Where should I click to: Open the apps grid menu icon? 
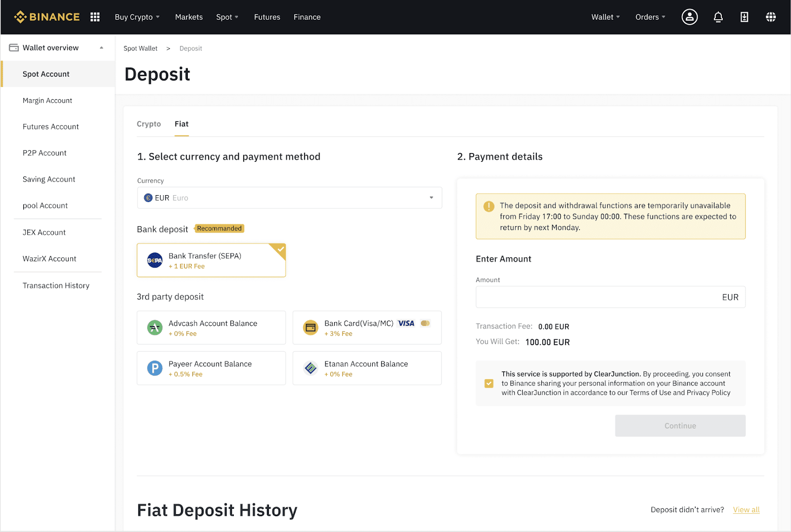(95, 17)
